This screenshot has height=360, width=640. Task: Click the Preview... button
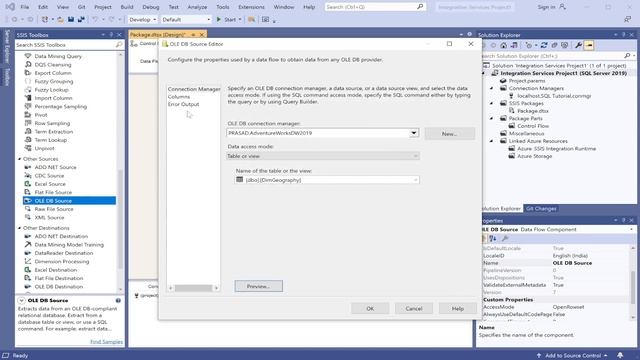point(258,286)
